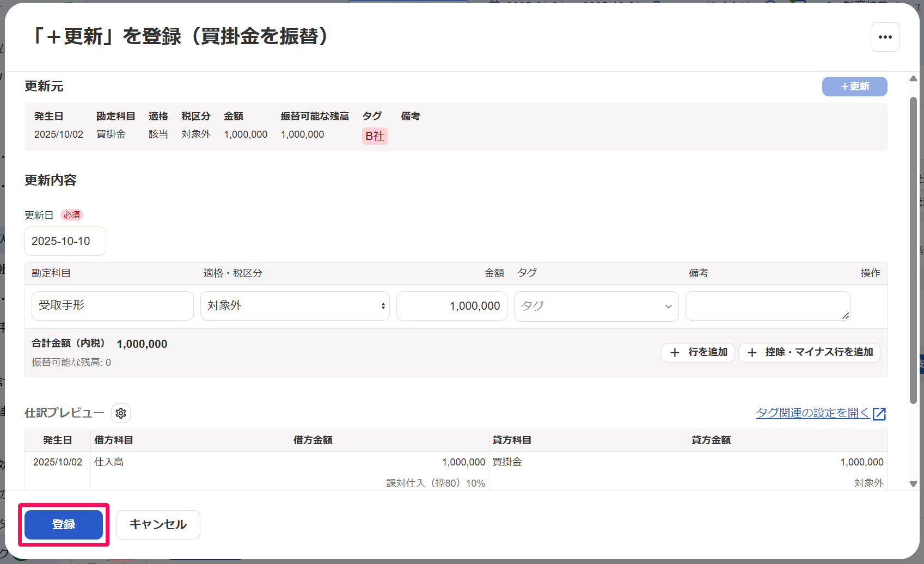Expand the タグ dropdown

(596, 306)
